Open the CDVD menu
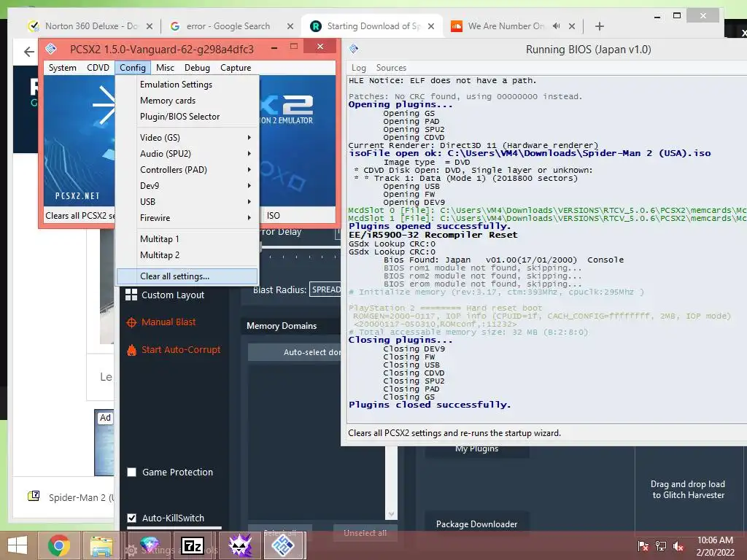 (98, 68)
